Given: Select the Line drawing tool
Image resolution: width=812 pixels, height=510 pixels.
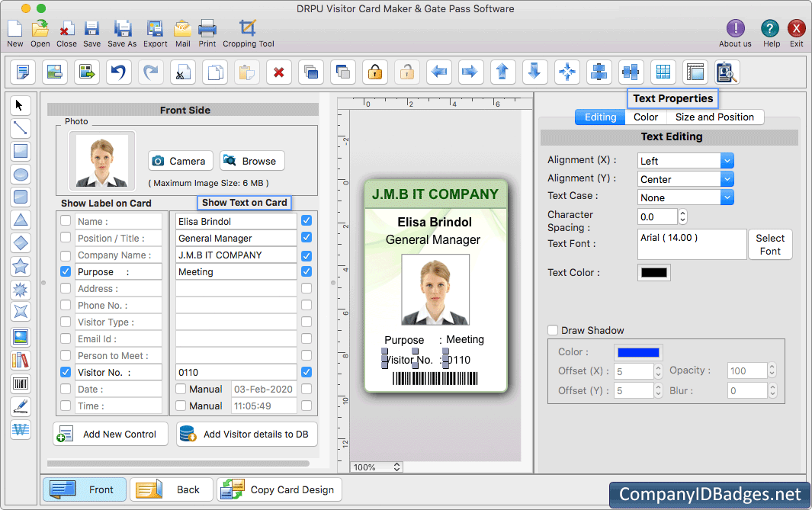Looking at the screenshot, I should click(x=20, y=128).
